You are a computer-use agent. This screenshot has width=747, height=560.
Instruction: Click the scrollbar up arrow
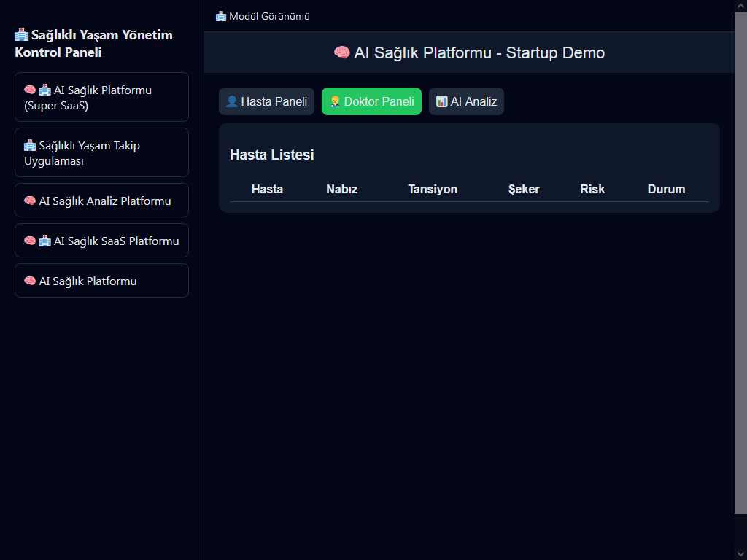[740, 6]
